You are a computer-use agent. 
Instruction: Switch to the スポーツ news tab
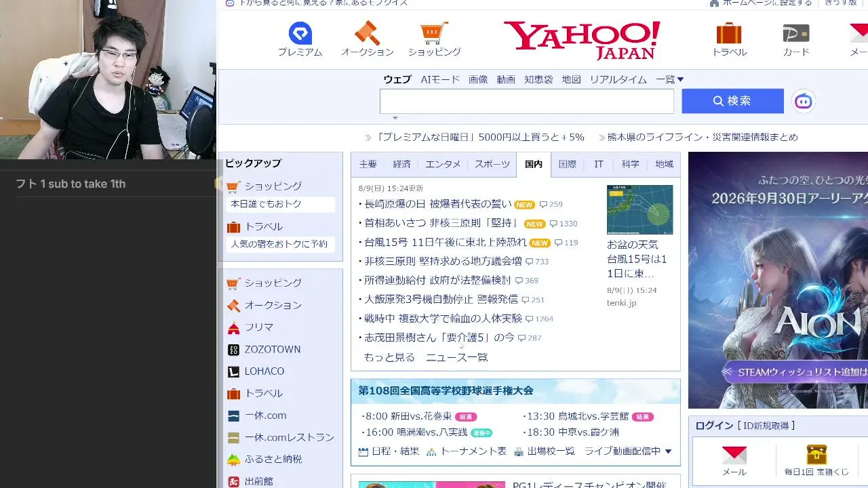tap(492, 165)
